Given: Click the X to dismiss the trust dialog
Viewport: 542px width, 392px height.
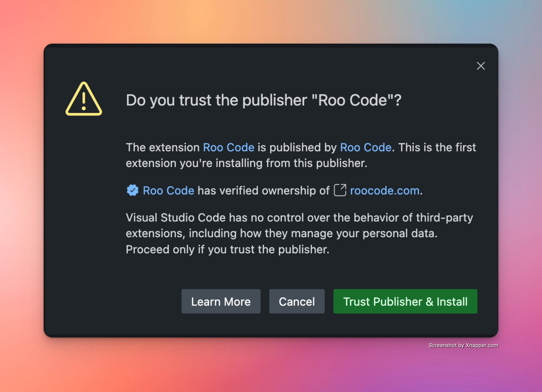Looking at the screenshot, I should tap(481, 66).
